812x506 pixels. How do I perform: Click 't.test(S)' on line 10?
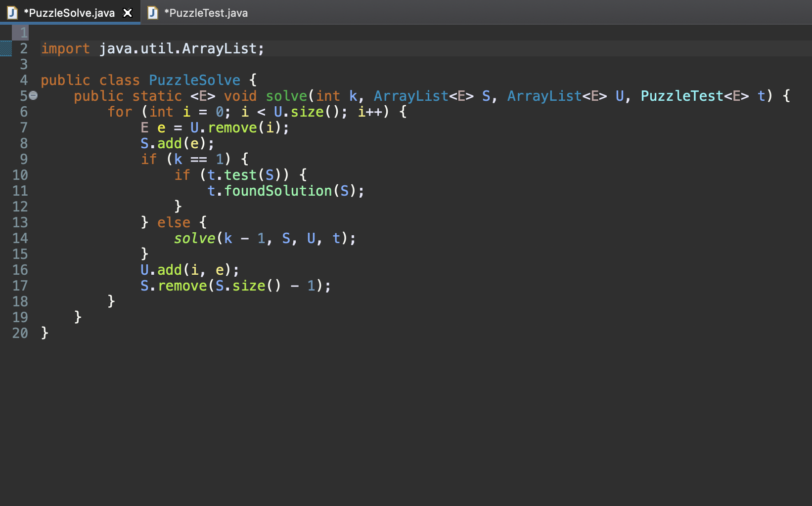point(244,175)
